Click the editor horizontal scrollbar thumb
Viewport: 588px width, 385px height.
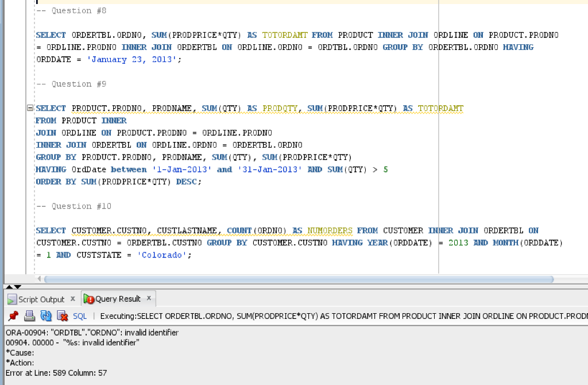click(299, 279)
